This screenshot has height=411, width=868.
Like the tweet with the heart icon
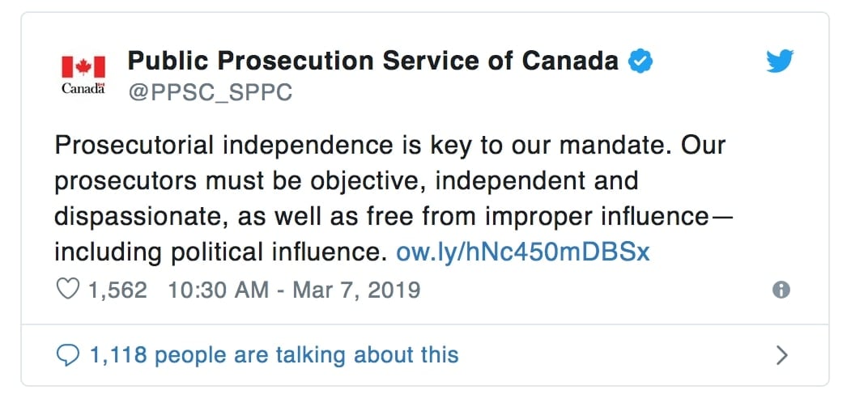click(67, 290)
